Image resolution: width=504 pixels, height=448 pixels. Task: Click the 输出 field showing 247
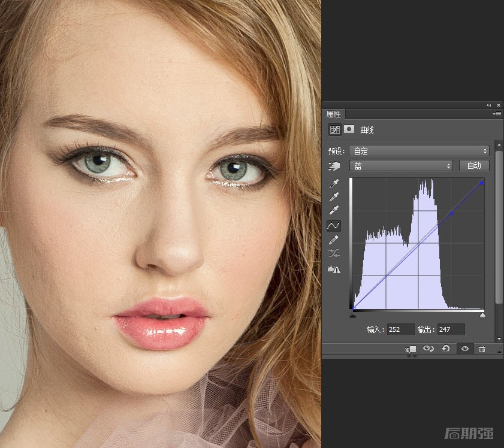(x=451, y=329)
